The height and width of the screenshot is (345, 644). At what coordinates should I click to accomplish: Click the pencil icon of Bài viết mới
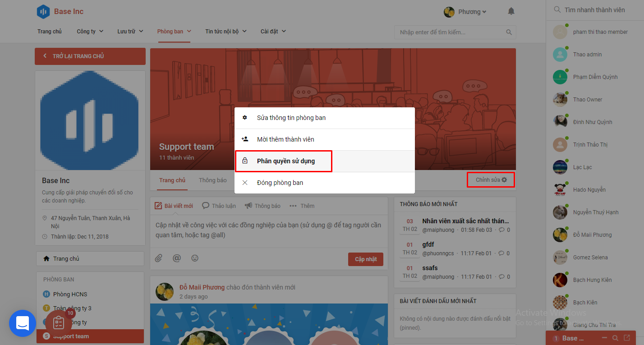(x=158, y=206)
